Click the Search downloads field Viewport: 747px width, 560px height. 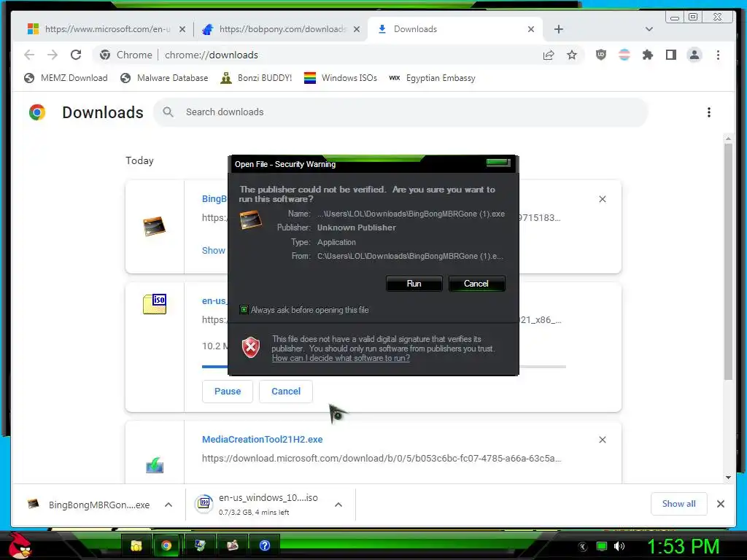[400, 112]
